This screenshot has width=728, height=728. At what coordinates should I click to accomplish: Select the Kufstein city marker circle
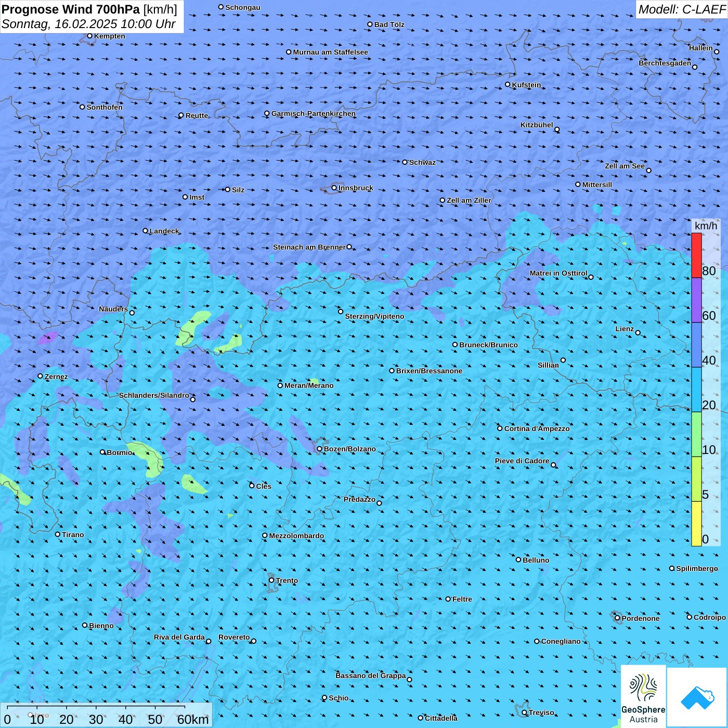(x=508, y=84)
